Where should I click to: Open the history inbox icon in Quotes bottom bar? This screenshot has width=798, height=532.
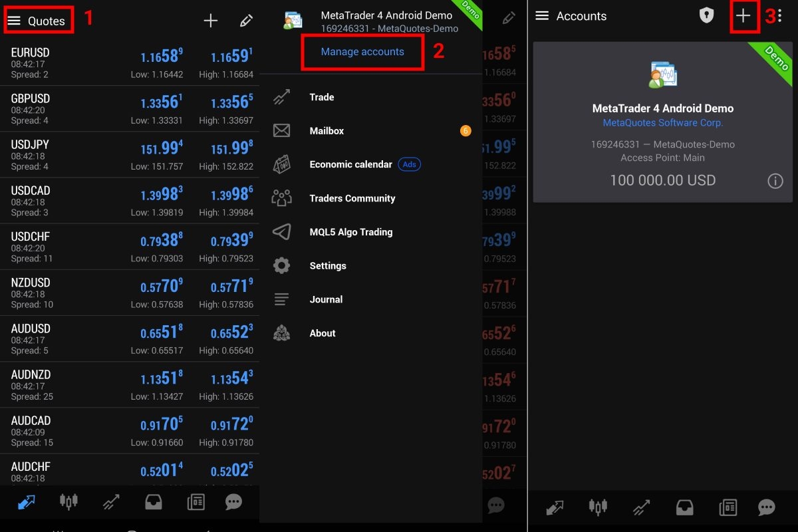154,503
